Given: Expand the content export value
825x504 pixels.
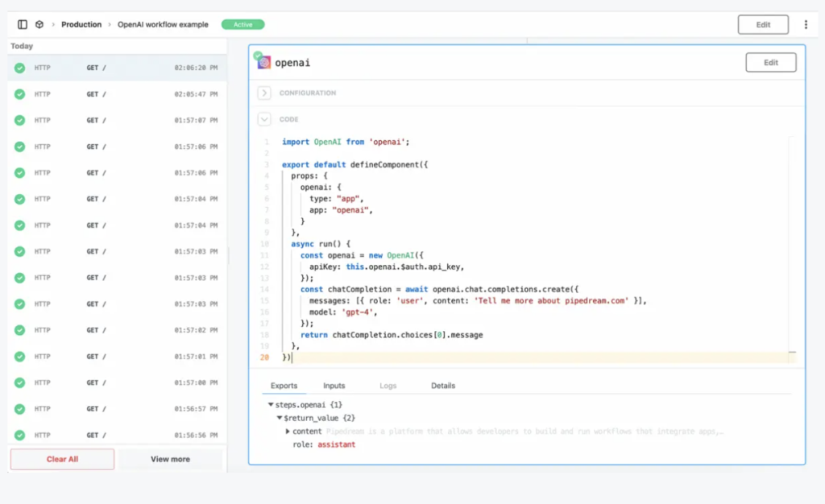Looking at the screenshot, I should [x=288, y=432].
